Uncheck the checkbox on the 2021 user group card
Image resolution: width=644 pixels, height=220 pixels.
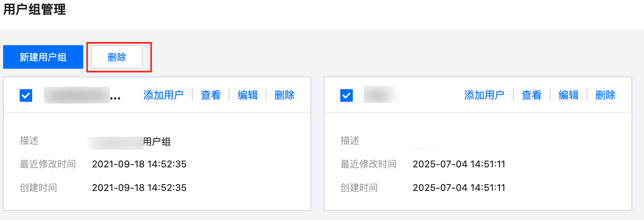tap(26, 95)
